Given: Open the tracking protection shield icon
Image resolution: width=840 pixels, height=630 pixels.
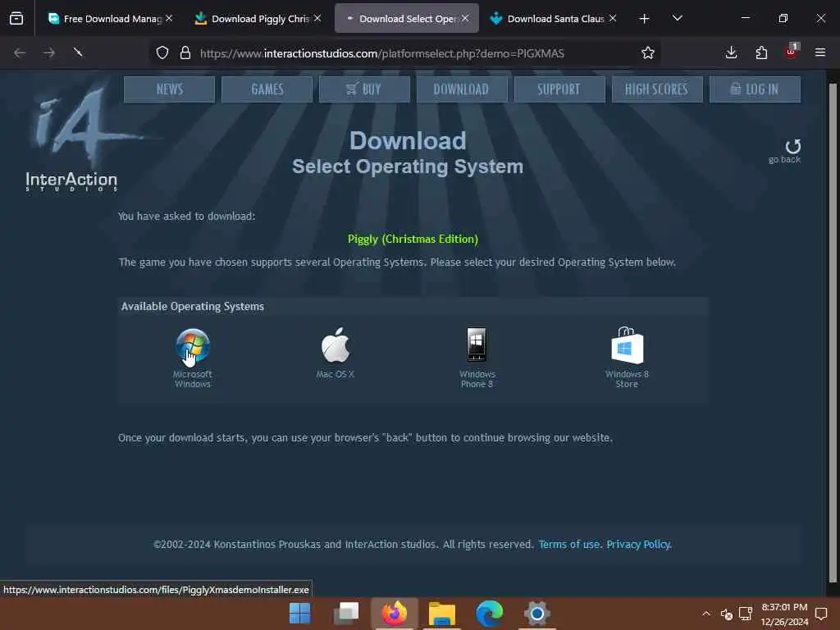Looking at the screenshot, I should [x=162, y=53].
